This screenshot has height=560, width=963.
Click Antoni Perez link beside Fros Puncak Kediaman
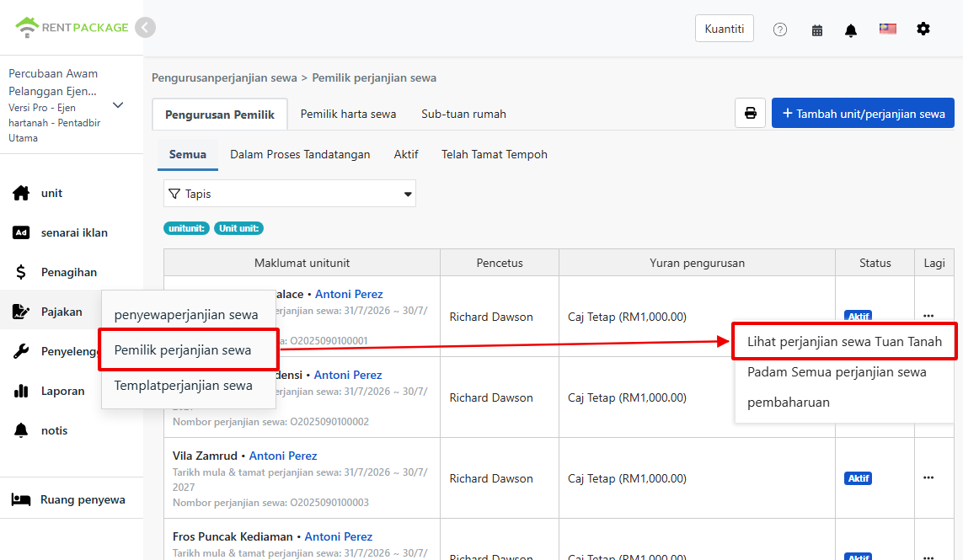pyautogui.click(x=339, y=536)
